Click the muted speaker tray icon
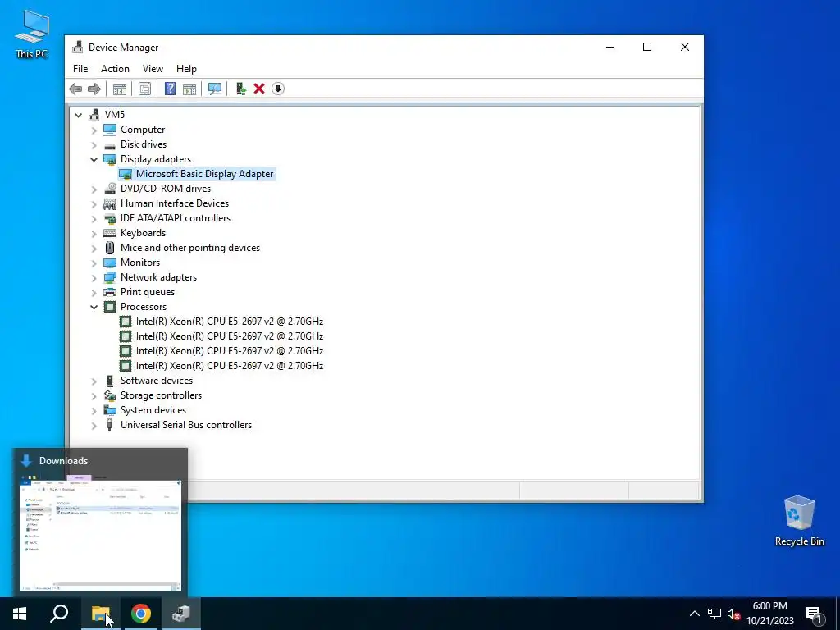Screen dimensions: 840x630 [x=733, y=614]
